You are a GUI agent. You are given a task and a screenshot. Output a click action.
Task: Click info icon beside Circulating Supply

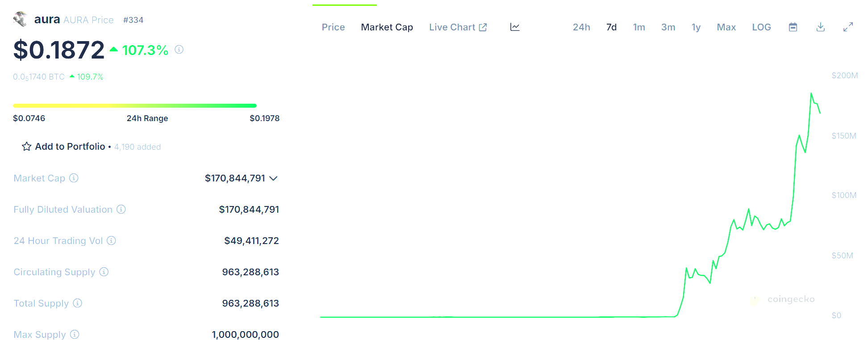[104, 272]
